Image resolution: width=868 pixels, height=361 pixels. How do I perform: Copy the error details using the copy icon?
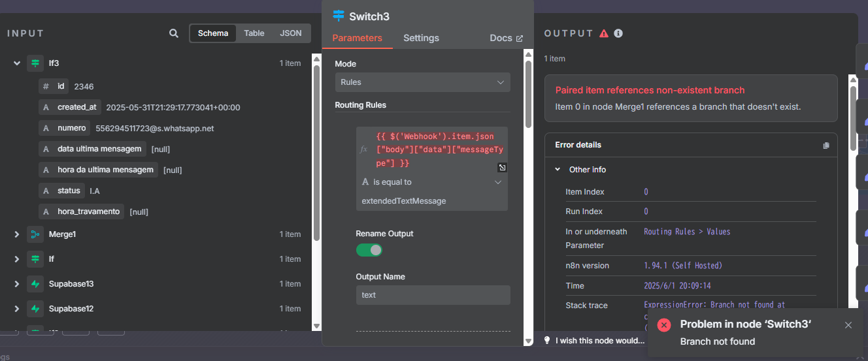click(826, 145)
